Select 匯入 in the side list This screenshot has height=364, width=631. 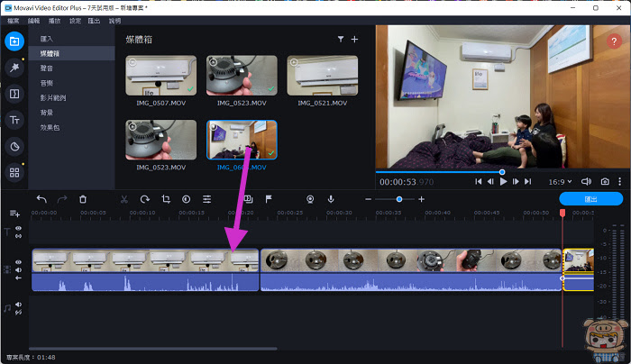pos(71,39)
